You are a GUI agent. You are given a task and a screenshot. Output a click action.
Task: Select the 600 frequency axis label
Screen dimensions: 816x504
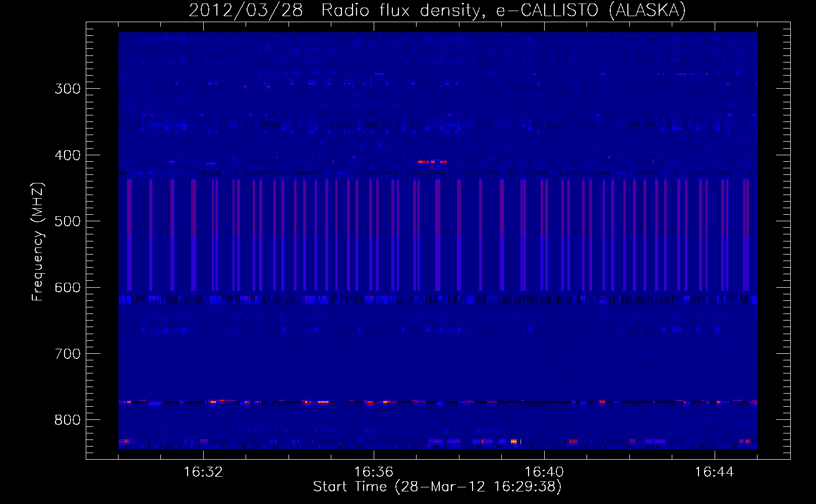(68, 288)
